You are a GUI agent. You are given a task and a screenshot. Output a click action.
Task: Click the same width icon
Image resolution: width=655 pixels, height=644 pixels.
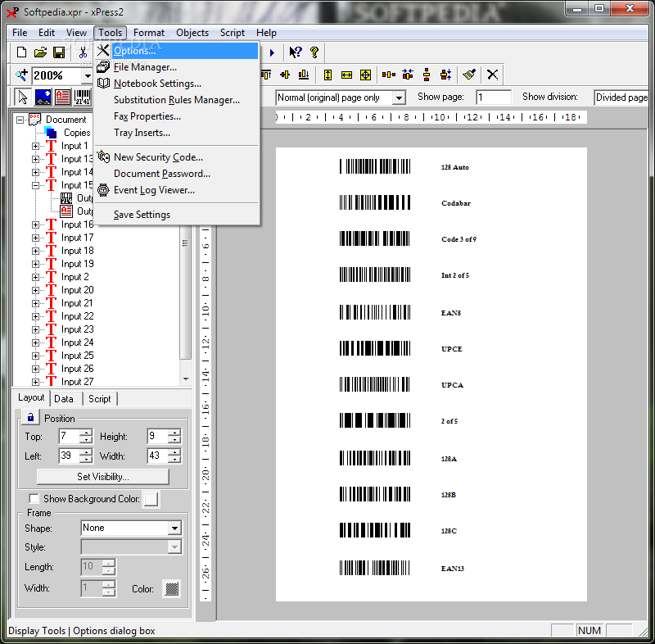[346, 75]
